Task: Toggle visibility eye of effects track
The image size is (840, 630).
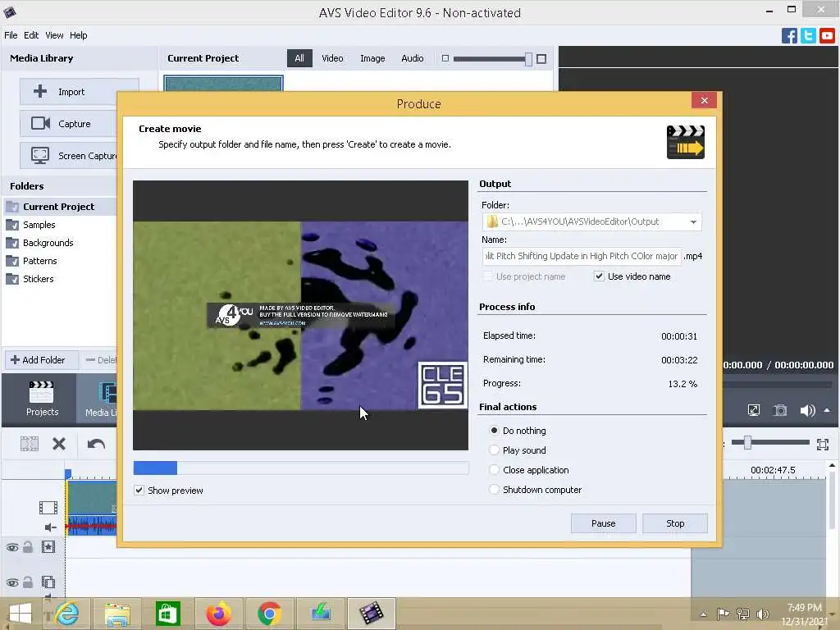Action: 12,547
